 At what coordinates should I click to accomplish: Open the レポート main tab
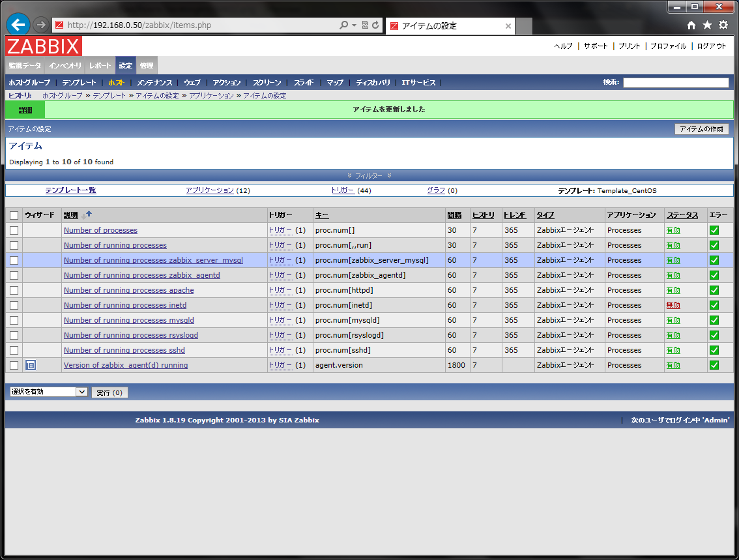pos(100,66)
